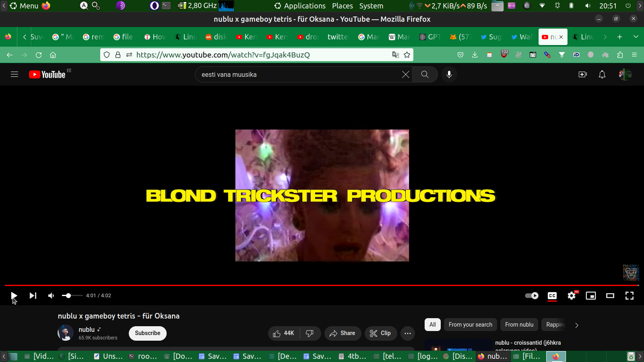Select the All filter chip
The width and height of the screenshot is (644, 362).
tap(433, 325)
